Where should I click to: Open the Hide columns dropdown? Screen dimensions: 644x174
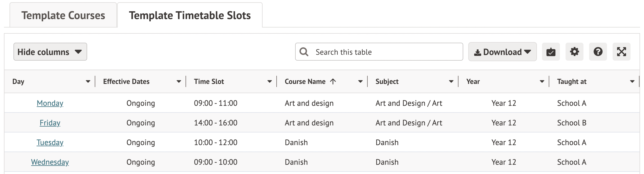coord(50,52)
